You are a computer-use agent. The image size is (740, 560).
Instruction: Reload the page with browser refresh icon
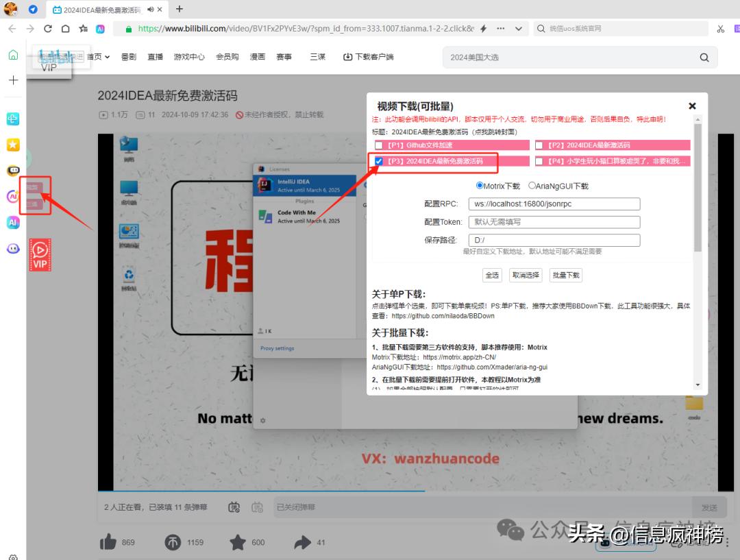tap(48, 28)
